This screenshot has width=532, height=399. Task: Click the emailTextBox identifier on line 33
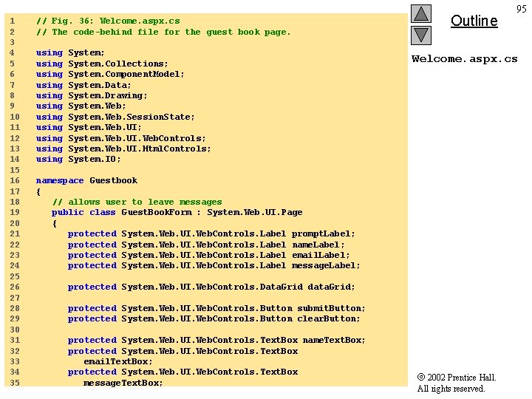click(118, 361)
